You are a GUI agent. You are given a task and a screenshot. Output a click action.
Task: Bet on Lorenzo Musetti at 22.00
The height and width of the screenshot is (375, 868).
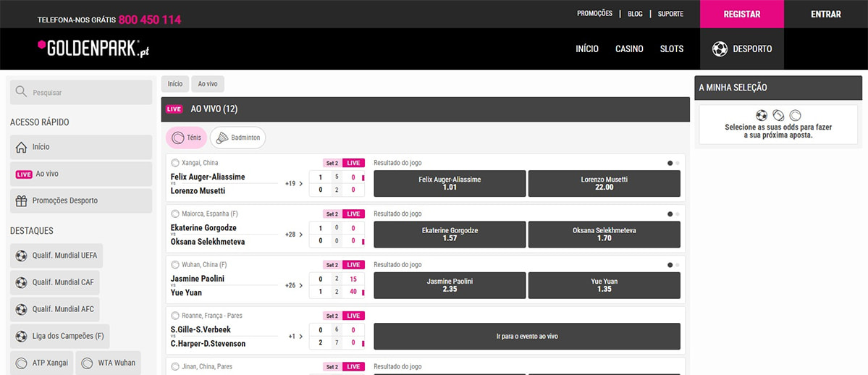tap(604, 184)
